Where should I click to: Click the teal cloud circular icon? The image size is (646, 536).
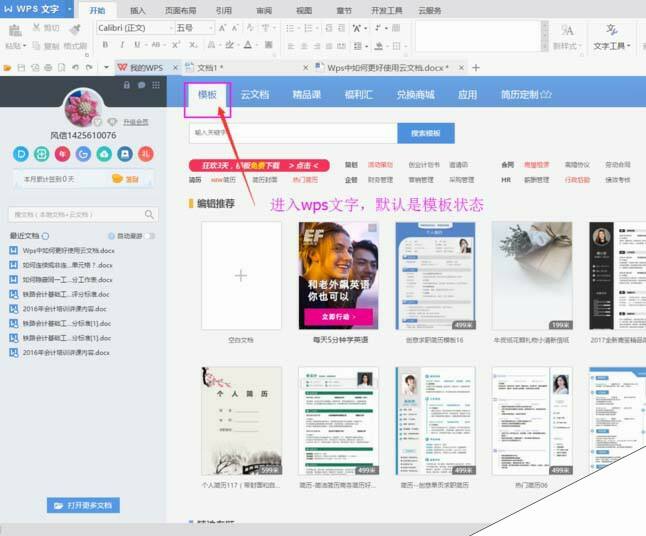104,154
